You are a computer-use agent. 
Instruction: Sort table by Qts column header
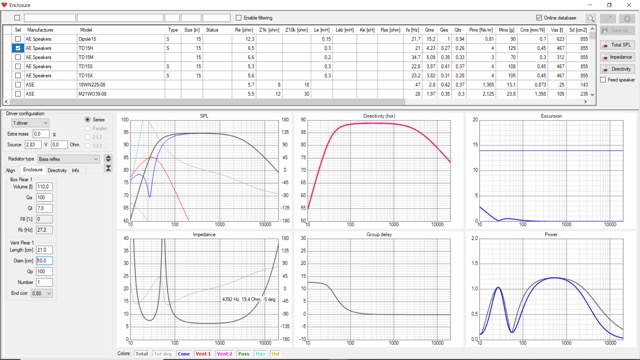coord(458,30)
